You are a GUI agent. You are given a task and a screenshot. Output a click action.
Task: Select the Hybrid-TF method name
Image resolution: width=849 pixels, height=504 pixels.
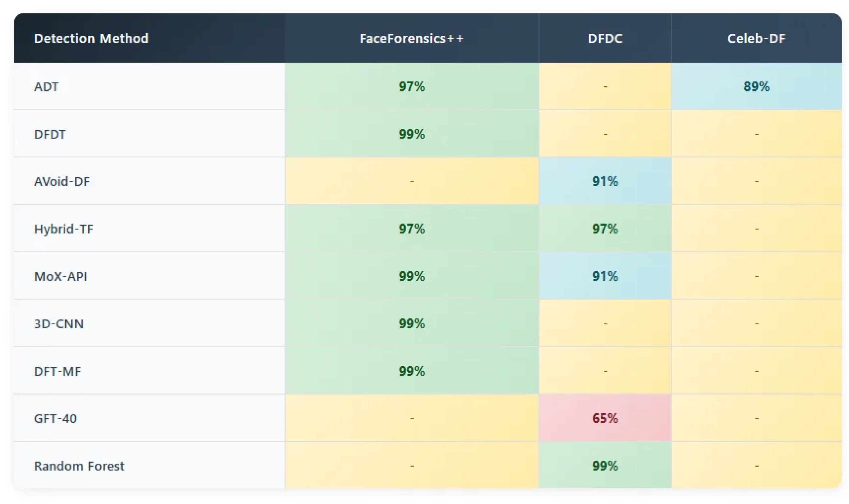point(63,229)
